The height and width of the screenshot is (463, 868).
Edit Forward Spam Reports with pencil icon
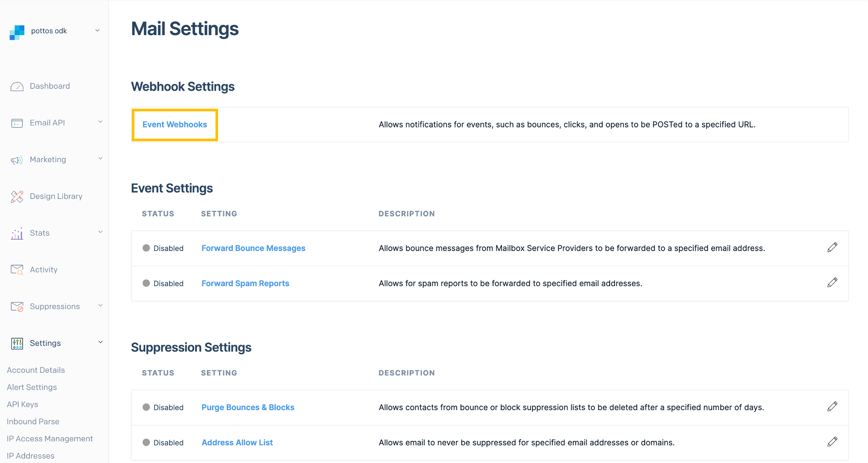[x=832, y=283]
